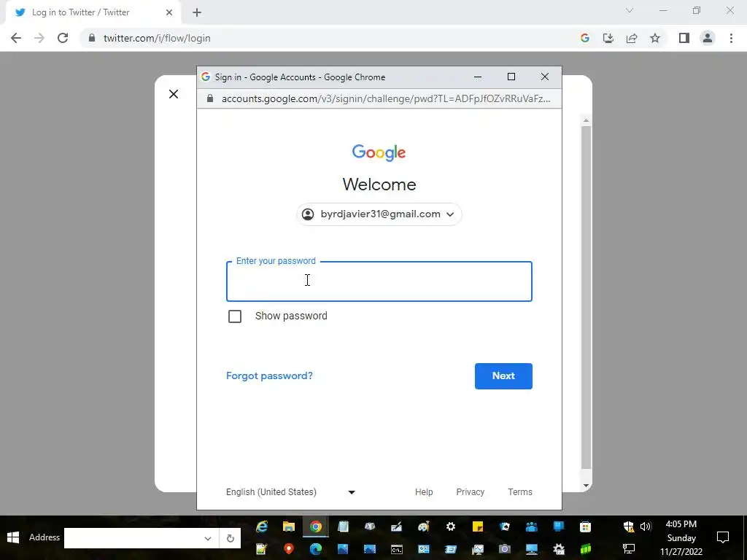Click Windows Security tray icon
The height and width of the screenshot is (560, 747).
click(629, 526)
